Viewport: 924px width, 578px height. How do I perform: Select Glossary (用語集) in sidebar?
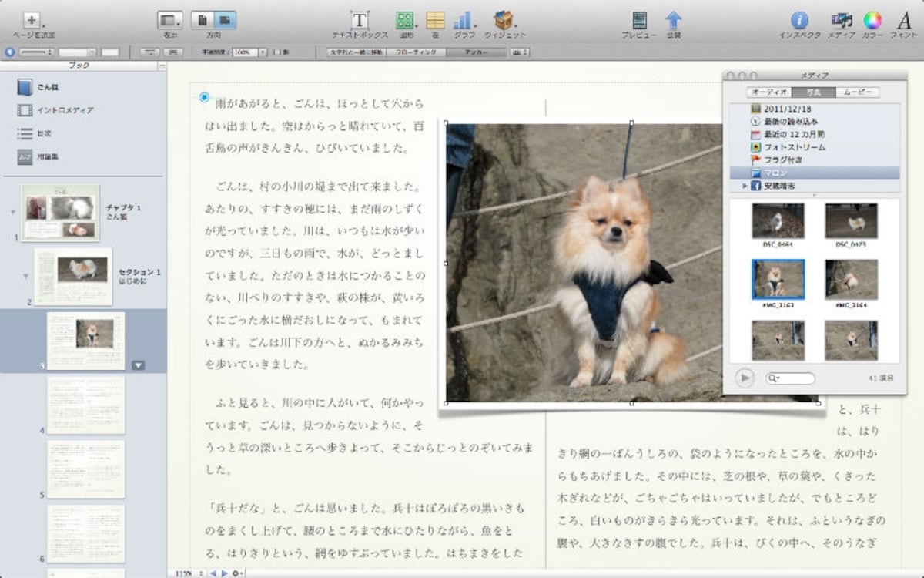pos(38,156)
